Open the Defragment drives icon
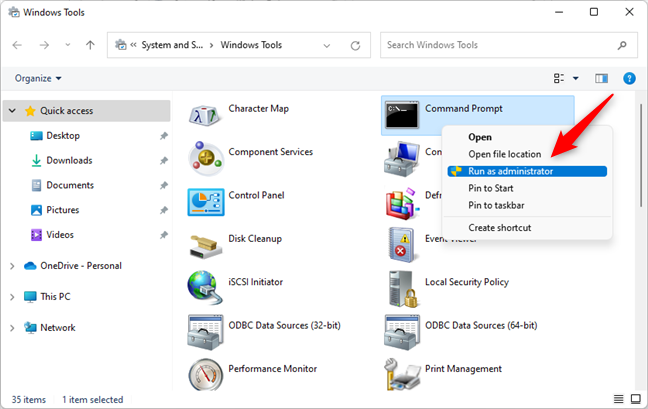Image resolution: width=648 pixels, height=409 pixels. coord(402,203)
